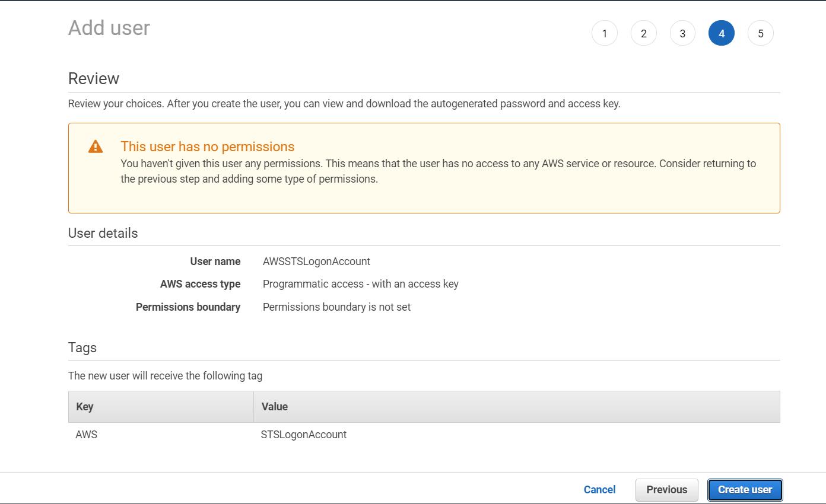Click the Value column header in Tags table

[274, 406]
